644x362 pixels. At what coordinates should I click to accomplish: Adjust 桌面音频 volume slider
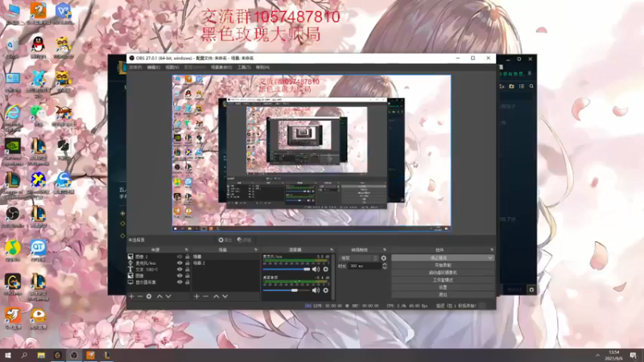[287, 290]
